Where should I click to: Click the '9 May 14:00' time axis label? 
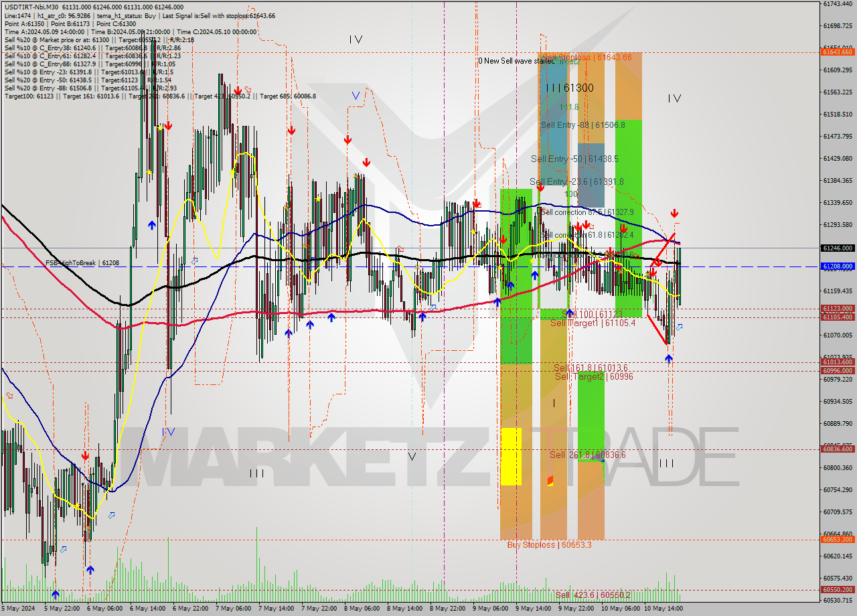click(x=533, y=609)
